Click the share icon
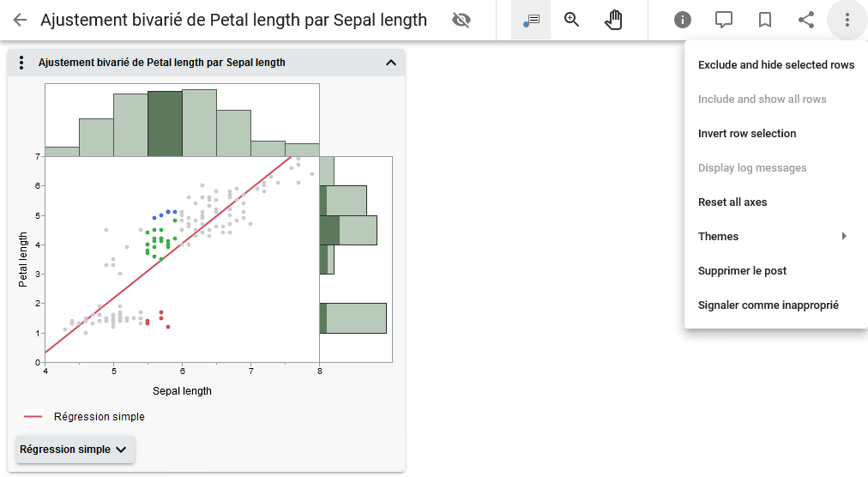 (806, 20)
